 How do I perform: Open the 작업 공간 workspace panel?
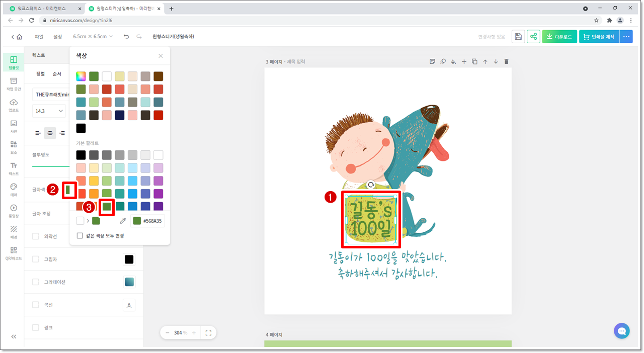[x=14, y=83]
